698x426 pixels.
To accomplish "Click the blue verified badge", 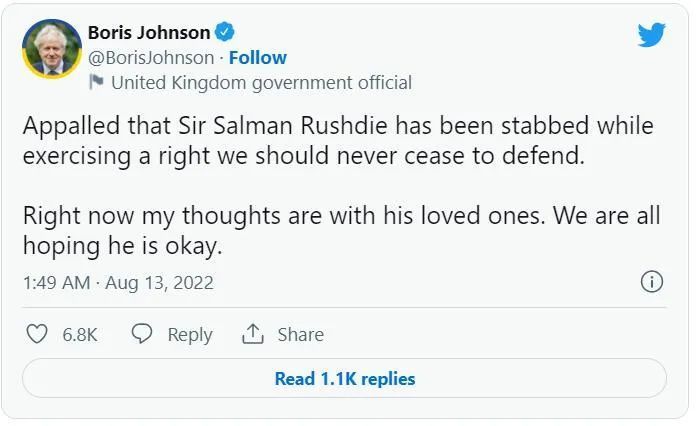I will [225, 32].
